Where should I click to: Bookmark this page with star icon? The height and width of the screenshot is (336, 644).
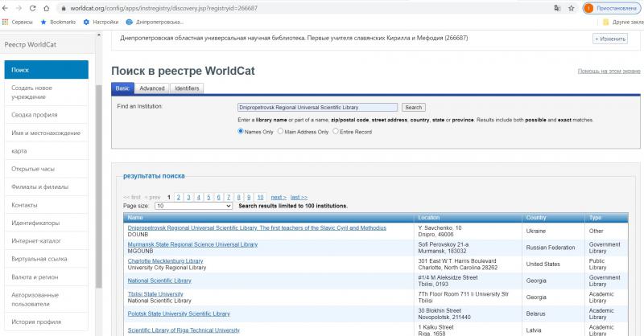click(x=572, y=8)
